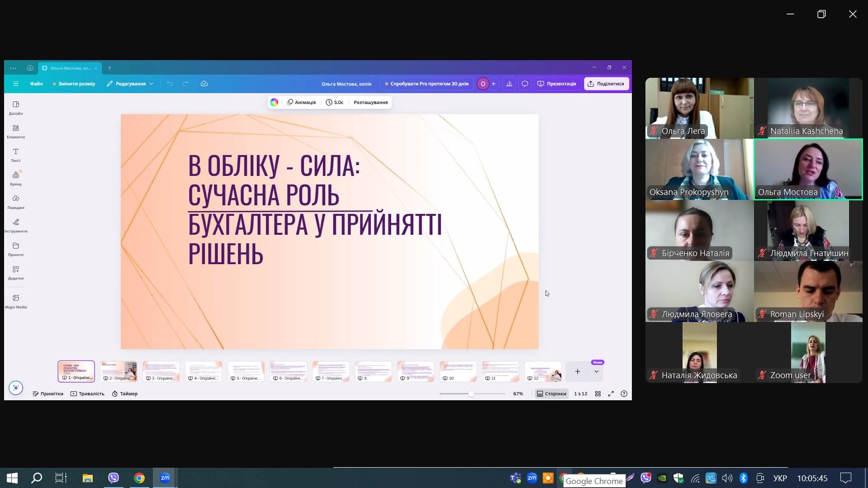Open the Елементи (Elements) sidebar panel
Viewport: 868px width, 488px height.
tap(16, 131)
